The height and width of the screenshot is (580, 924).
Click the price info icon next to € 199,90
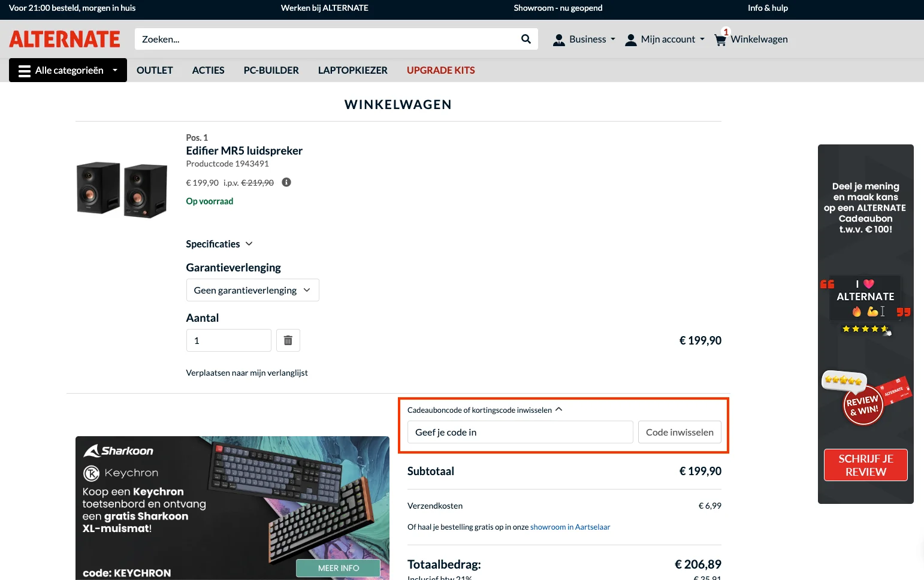tap(286, 182)
